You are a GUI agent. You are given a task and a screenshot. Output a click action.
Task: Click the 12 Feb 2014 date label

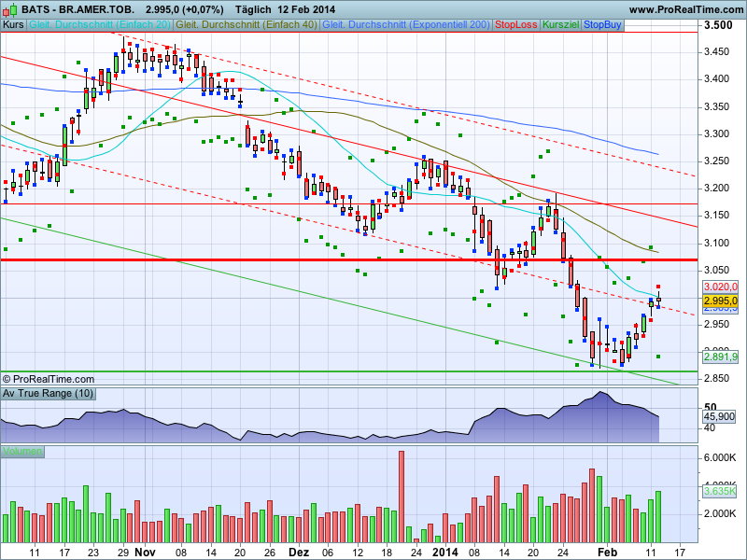coord(307,9)
